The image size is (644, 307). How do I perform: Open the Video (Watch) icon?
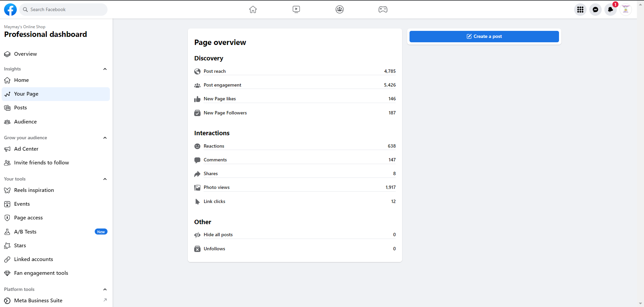pos(296,9)
